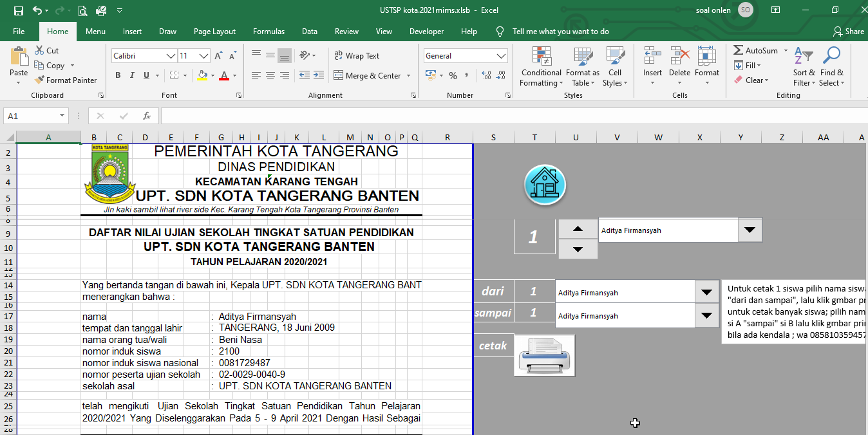Open the File tab
868x435 pixels.
coord(19,32)
